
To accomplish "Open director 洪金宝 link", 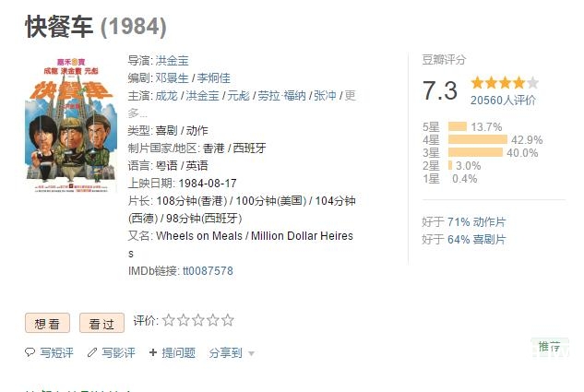I will click(173, 61).
